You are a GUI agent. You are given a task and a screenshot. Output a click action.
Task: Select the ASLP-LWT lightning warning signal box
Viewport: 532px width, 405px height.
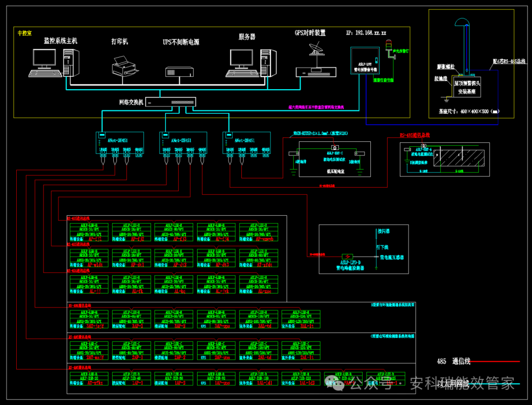pos(365,61)
